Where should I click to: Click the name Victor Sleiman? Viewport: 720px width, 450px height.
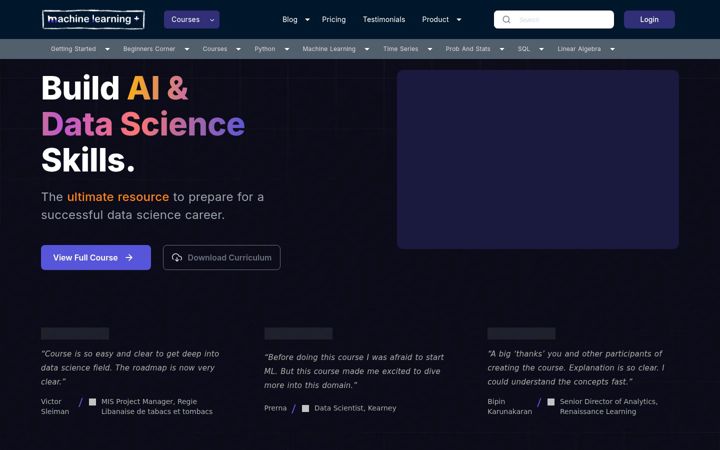55,406
